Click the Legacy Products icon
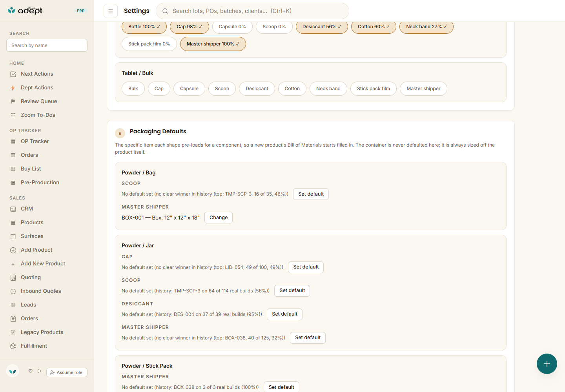This screenshot has width=565, height=392. (x=13, y=332)
